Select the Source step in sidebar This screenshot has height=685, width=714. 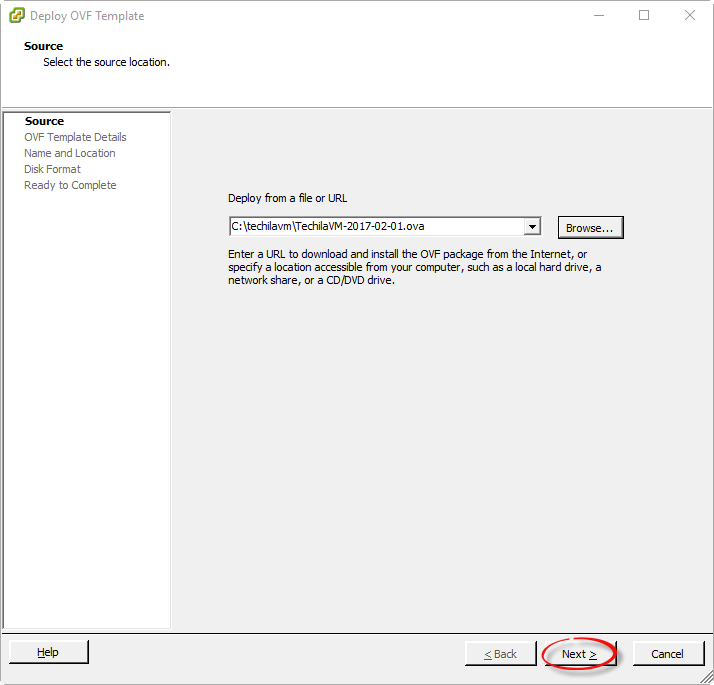[x=44, y=121]
